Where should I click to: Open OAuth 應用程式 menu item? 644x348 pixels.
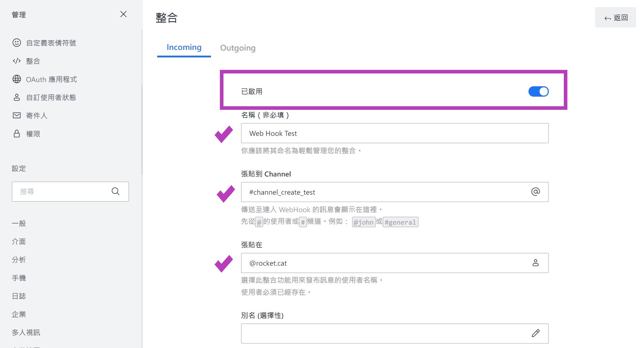click(x=51, y=80)
